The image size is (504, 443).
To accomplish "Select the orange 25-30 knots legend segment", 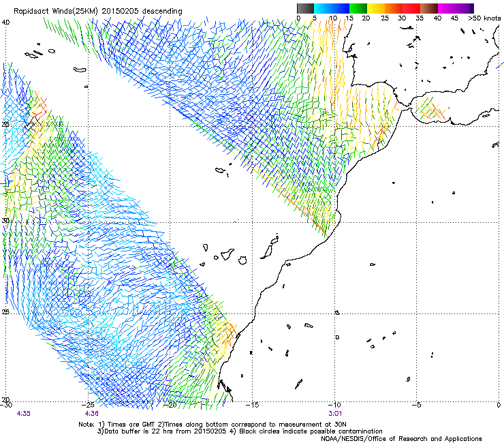I will (x=394, y=8).
